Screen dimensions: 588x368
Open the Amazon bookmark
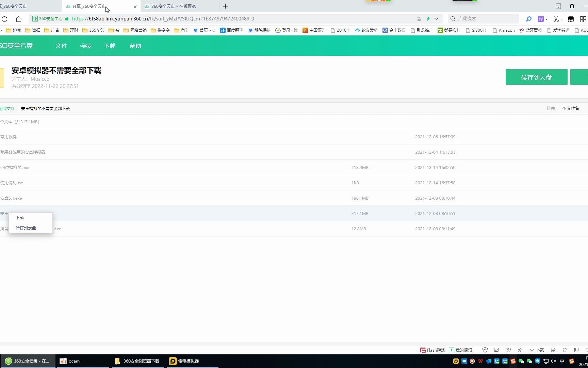click(504, 30)
